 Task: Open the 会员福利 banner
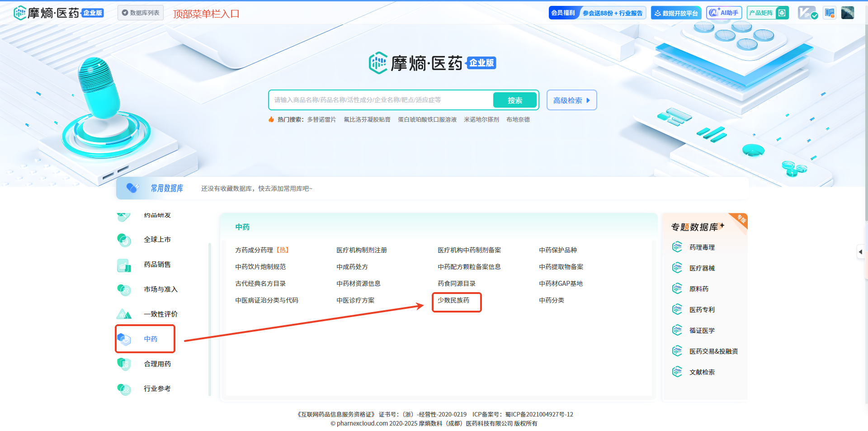click(x=597, y=13)
